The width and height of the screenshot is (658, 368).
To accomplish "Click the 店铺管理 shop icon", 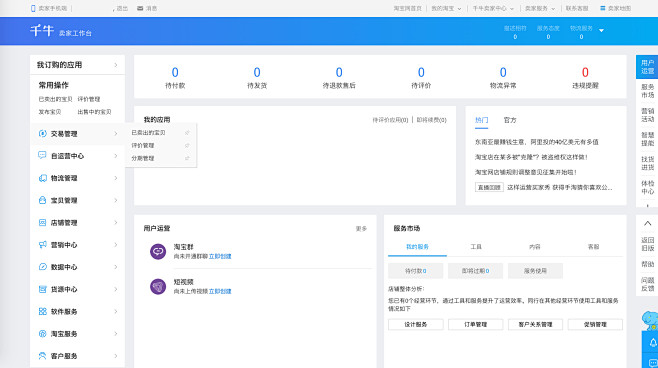I will [x=42, y=222].
